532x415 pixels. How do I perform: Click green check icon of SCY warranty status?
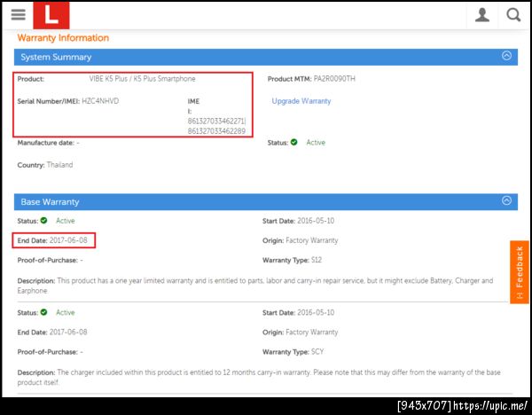[x=43, y=312]
